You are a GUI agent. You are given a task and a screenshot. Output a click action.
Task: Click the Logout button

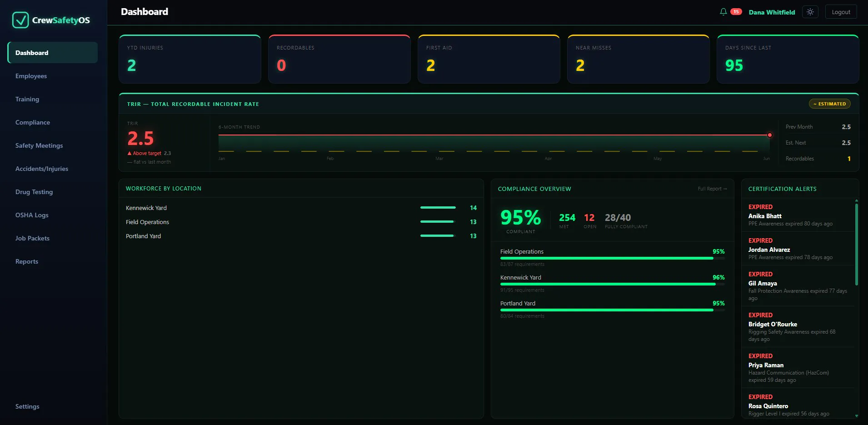coord(841,12)
